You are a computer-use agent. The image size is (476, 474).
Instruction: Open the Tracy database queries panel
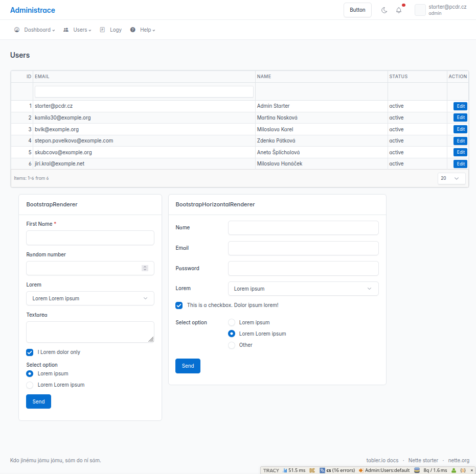pos(431,470)
